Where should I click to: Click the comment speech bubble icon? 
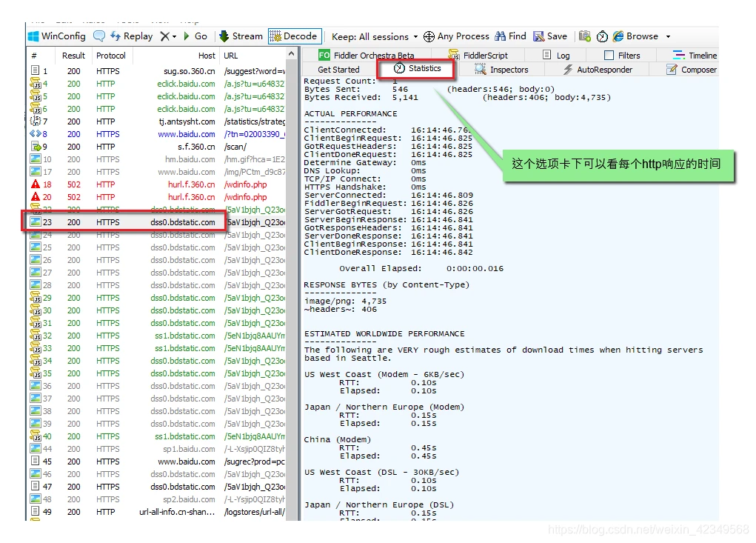[x=99, y=36]
